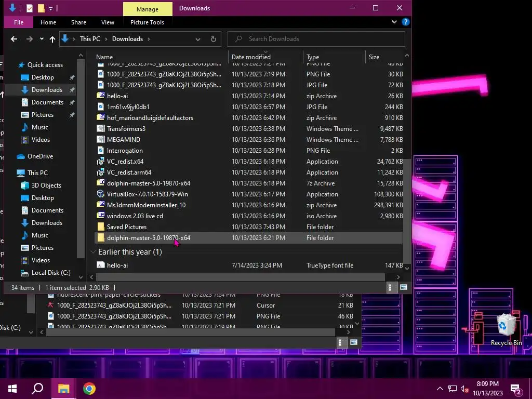Select the 1m61w9jyl0db1 JPG file icon
The height and width of the screenshot is (399, 532).
(100, 107)
